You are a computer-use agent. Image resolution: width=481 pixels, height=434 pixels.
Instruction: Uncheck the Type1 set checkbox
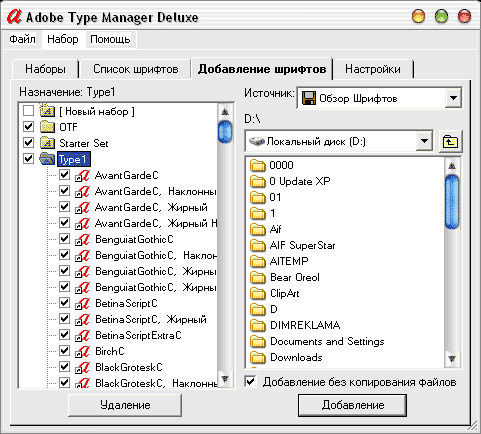[29, 158]
